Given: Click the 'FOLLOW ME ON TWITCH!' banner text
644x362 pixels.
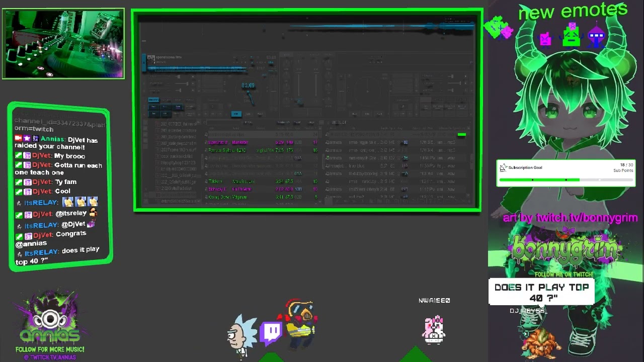Looking at the screenshot, I should pos(563,275).
